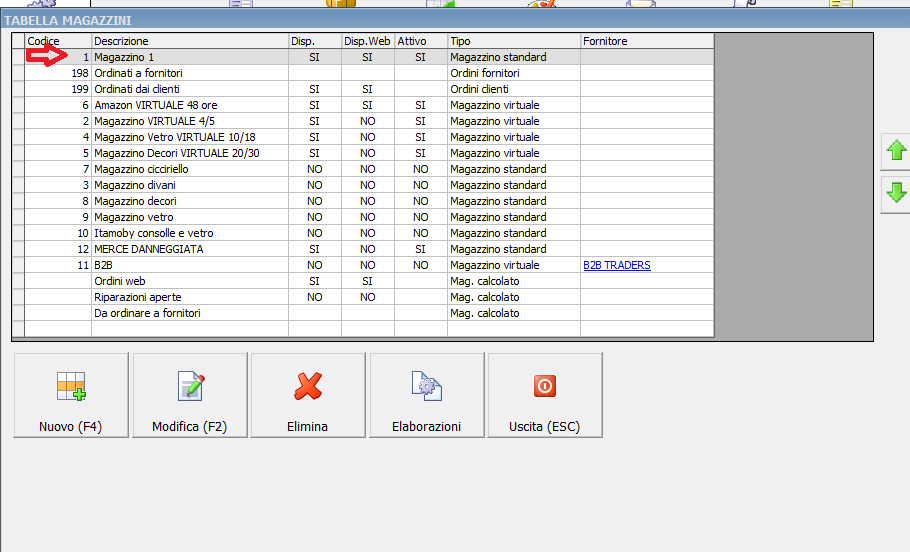910x552 pixels.
Task: Click code 198 cell
Action: tap(58, 73)
